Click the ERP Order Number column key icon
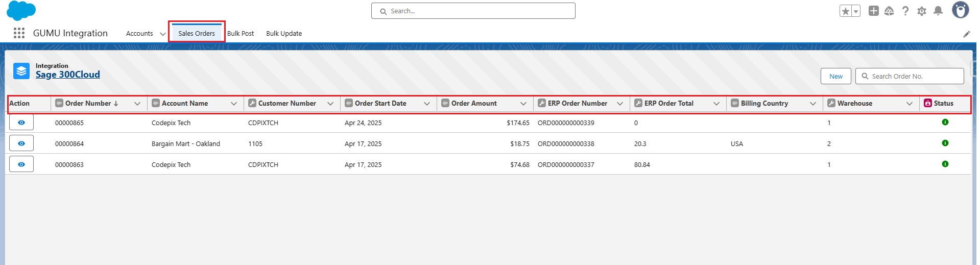 point(542,103)
